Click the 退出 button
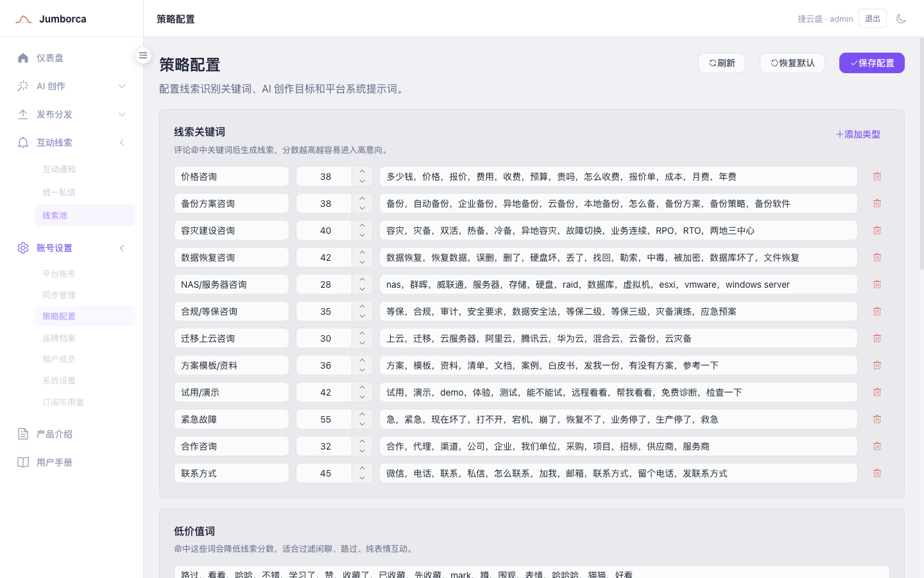 coord(873,19)
